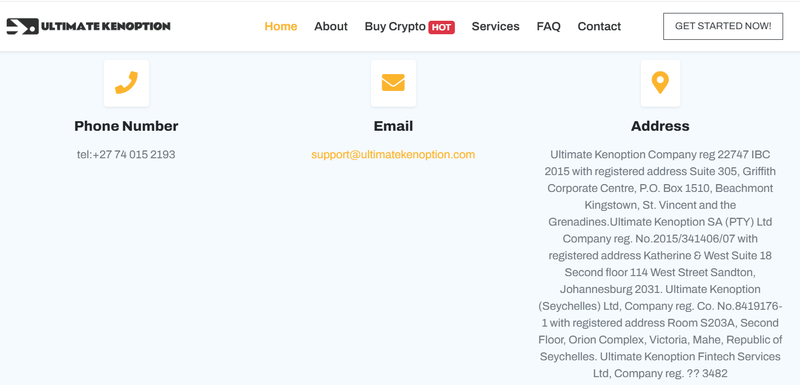Click the line 'Johannesburg 2031. Ultimate Kenoption'

point(660,289)
